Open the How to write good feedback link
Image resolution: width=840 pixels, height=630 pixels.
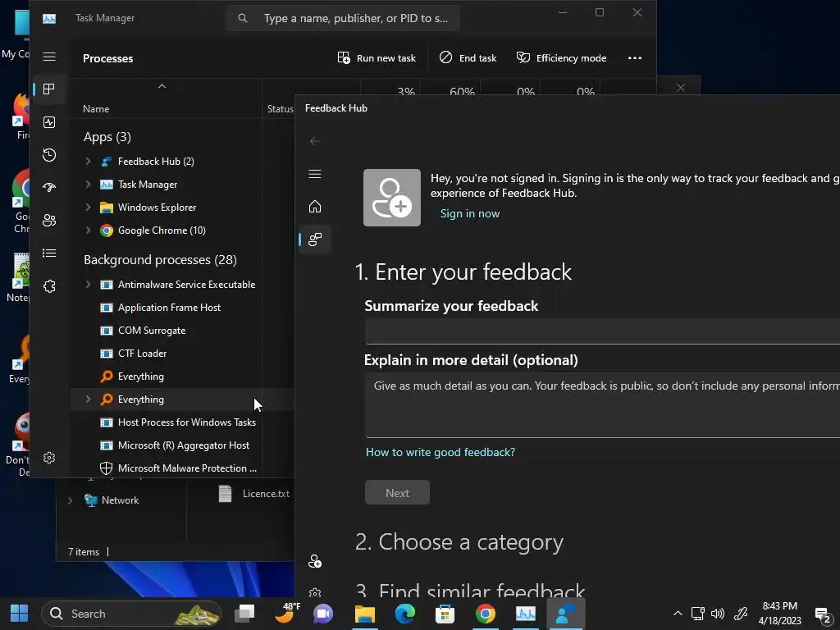[x=441, y=452]
